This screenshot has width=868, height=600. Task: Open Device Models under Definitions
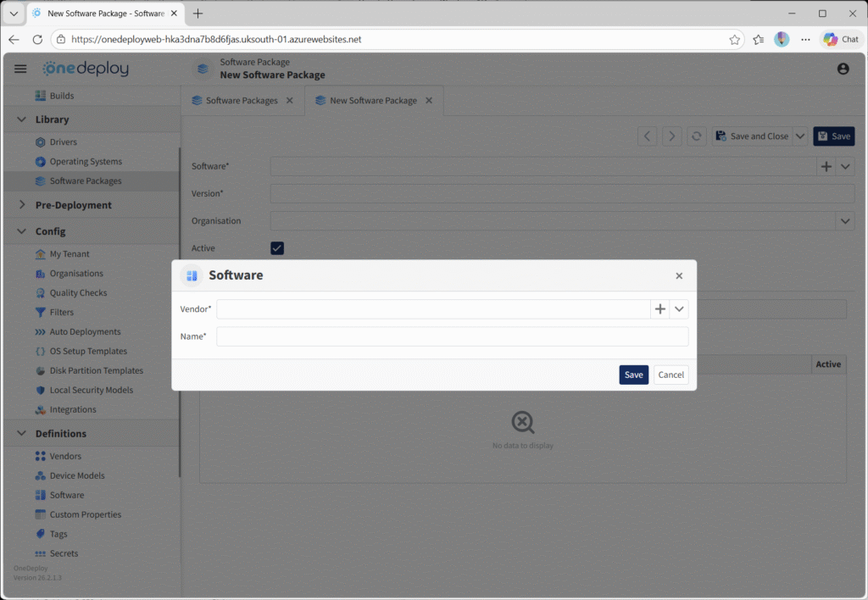[77, 475]
